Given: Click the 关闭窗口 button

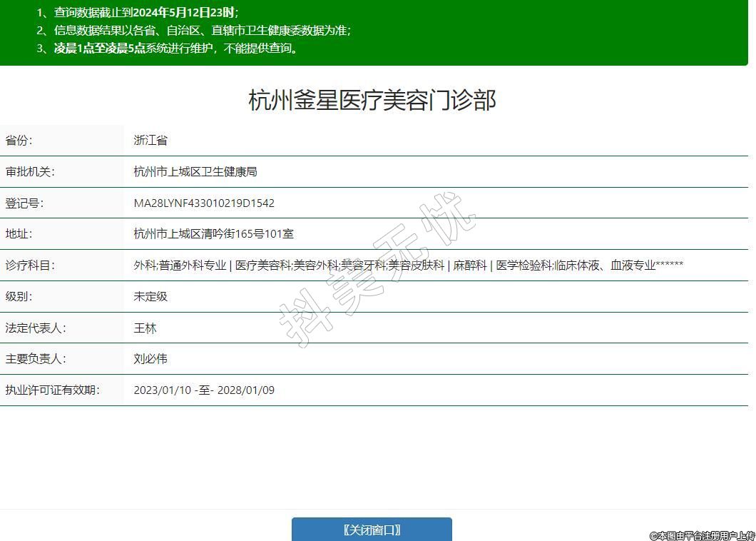Looking at the screenshot, I should 372,530.
